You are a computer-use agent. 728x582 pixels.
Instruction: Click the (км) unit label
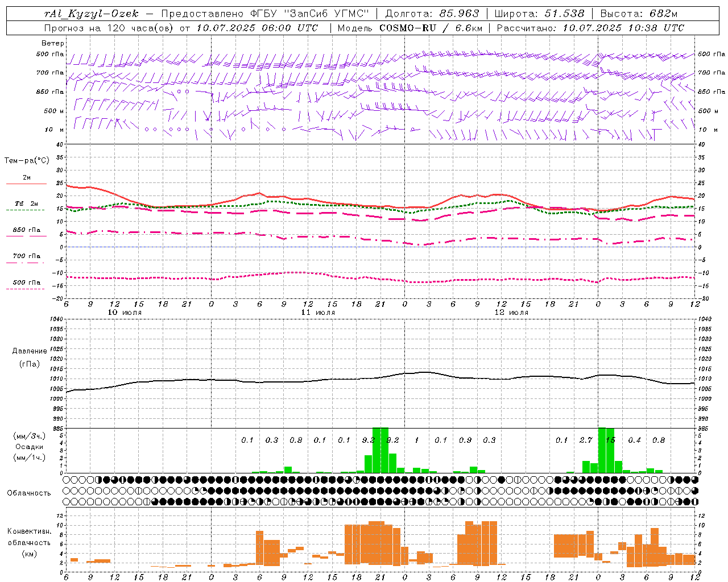coord(30,554)
